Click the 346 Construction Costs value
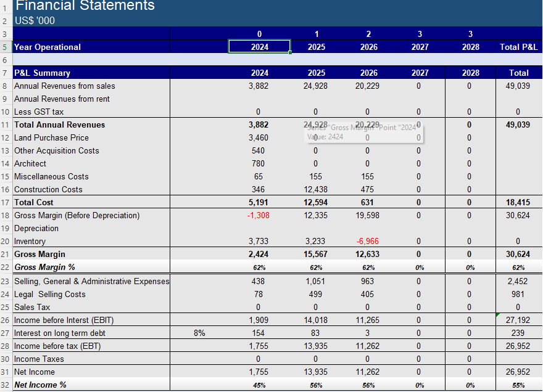Screen dimensions: 543x392 (x=258, y=190)
